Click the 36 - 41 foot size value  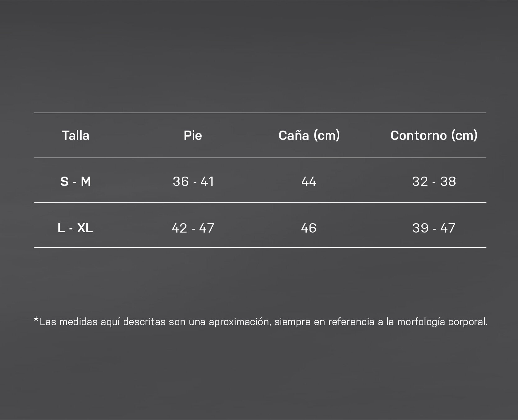(x=193, y=181)
